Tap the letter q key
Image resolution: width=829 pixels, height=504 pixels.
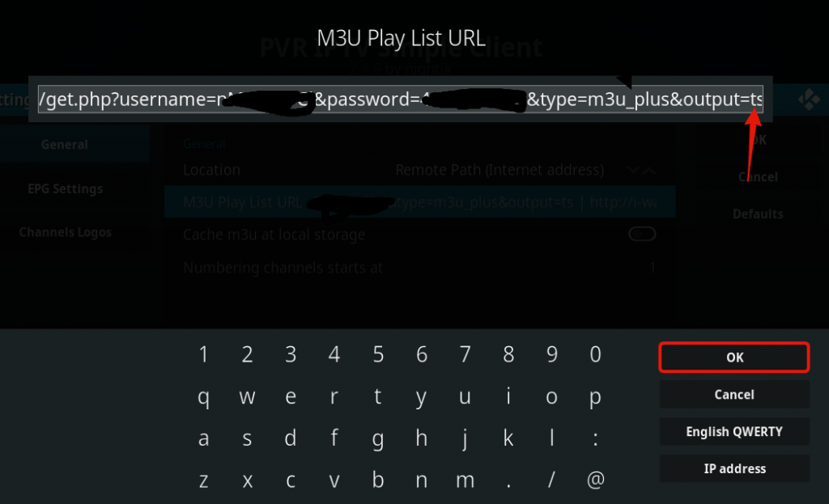203,396
